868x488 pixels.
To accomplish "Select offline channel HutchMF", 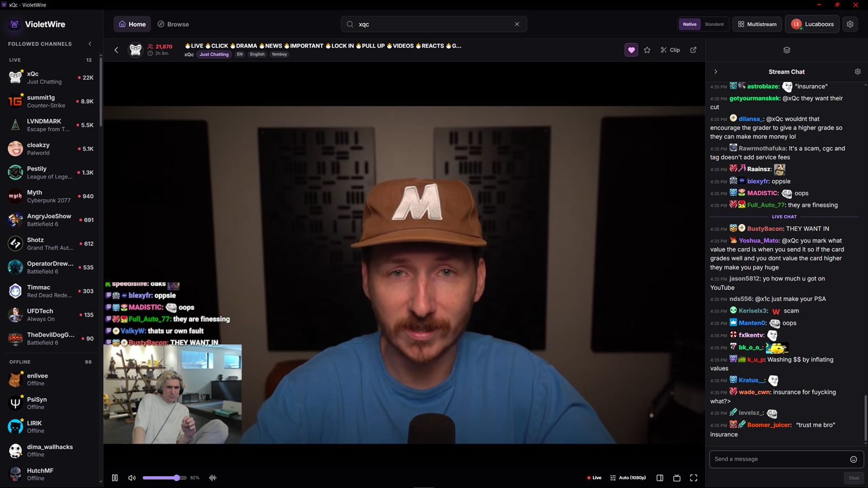I will (x=51, y=474).
